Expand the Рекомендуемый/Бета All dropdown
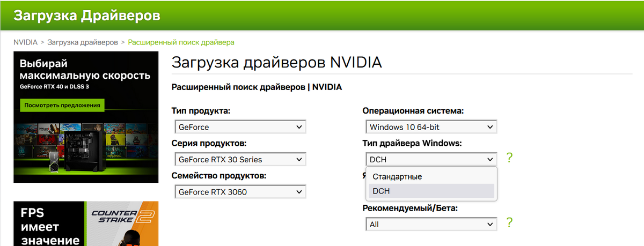The height and width of the screenshot is (246, 644). (431, 225)
